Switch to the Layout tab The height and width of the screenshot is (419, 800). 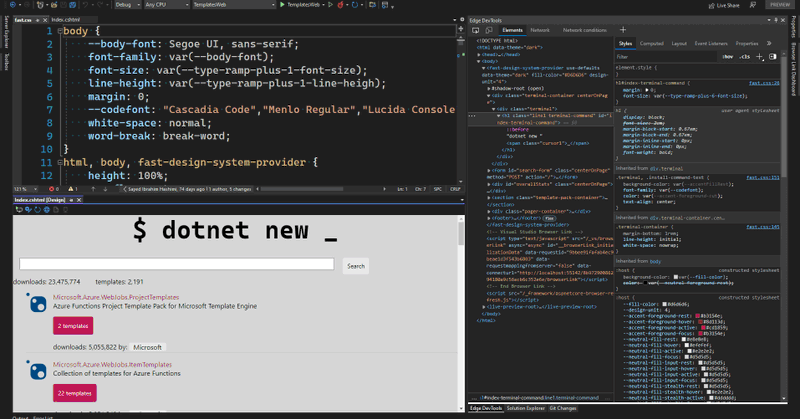(679, 43)
